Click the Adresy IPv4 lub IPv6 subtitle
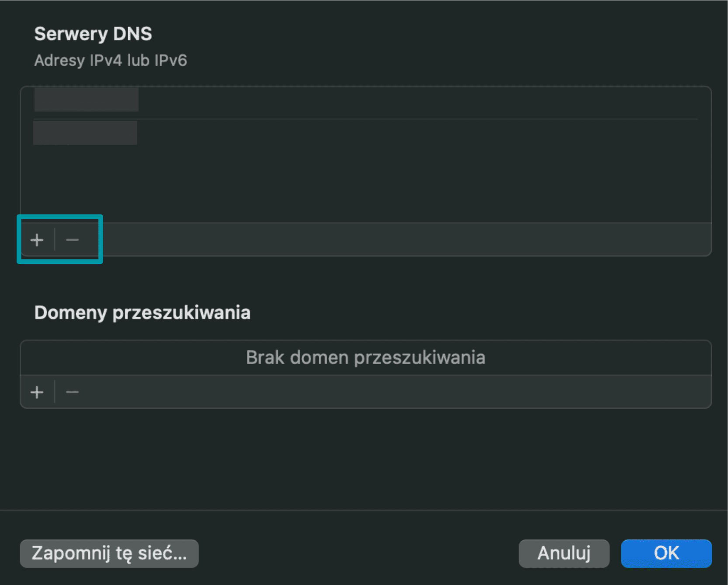The height and width of the screenshot is (585, 728). (111, 60)
